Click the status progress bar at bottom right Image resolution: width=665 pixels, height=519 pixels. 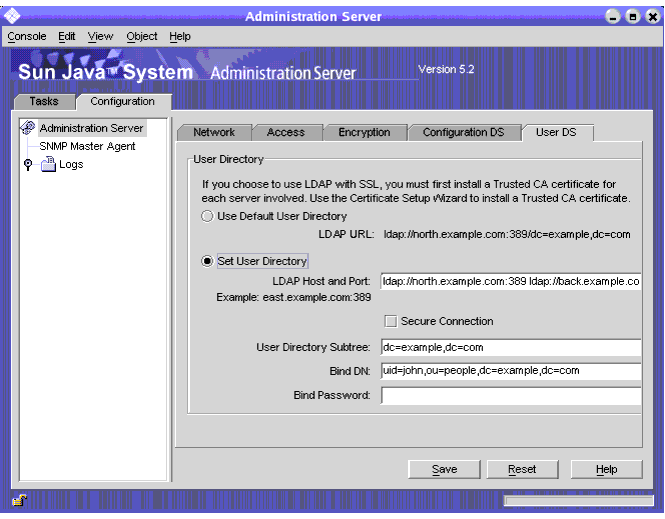tap(579, 501)
